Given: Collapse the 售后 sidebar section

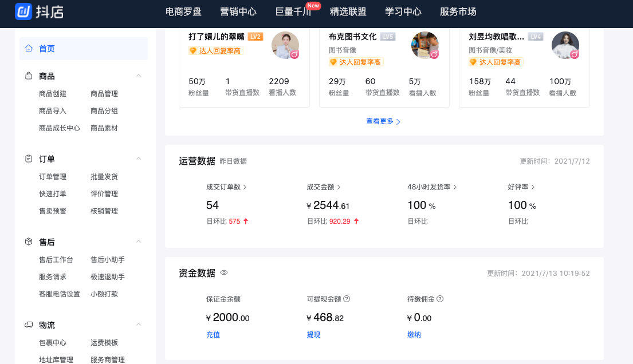Looking at the screenshot, I should click(x=138, y=242).
